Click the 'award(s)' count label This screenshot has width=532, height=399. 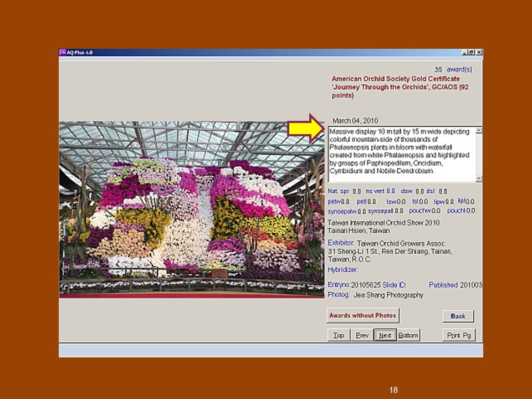pos(459,69)
